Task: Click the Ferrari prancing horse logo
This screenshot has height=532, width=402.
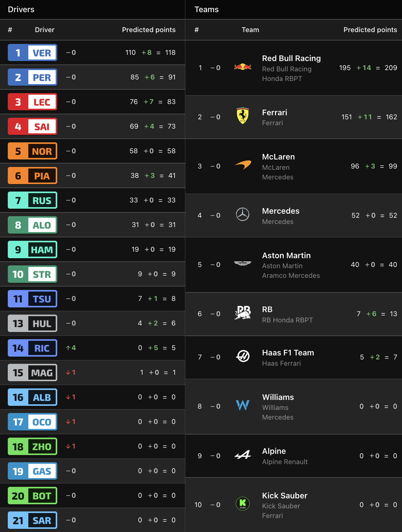Action: coord(243,116)
